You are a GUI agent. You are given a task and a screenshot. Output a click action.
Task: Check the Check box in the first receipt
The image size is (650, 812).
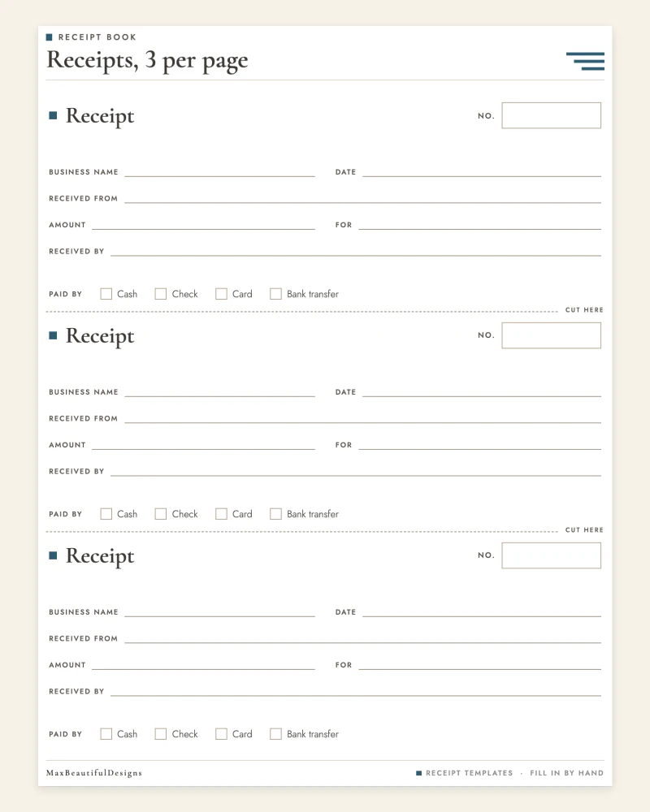tap(161, 294)
